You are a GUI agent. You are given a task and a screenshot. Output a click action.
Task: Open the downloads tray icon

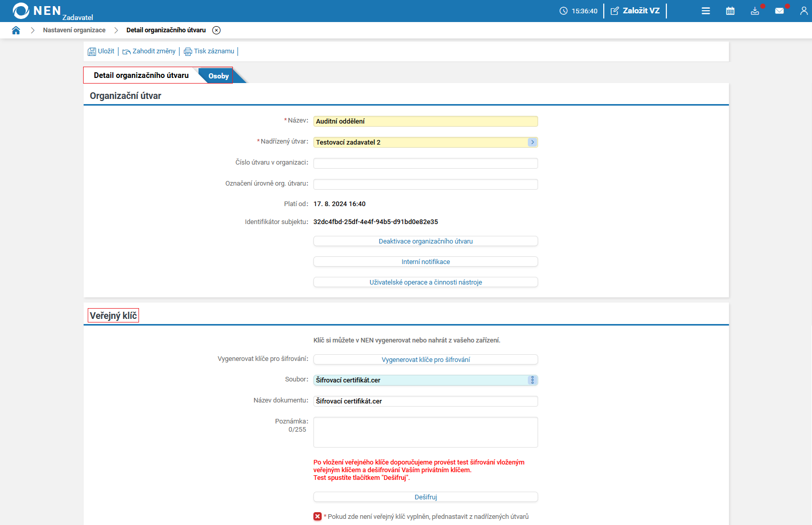[x=755, y=11]
